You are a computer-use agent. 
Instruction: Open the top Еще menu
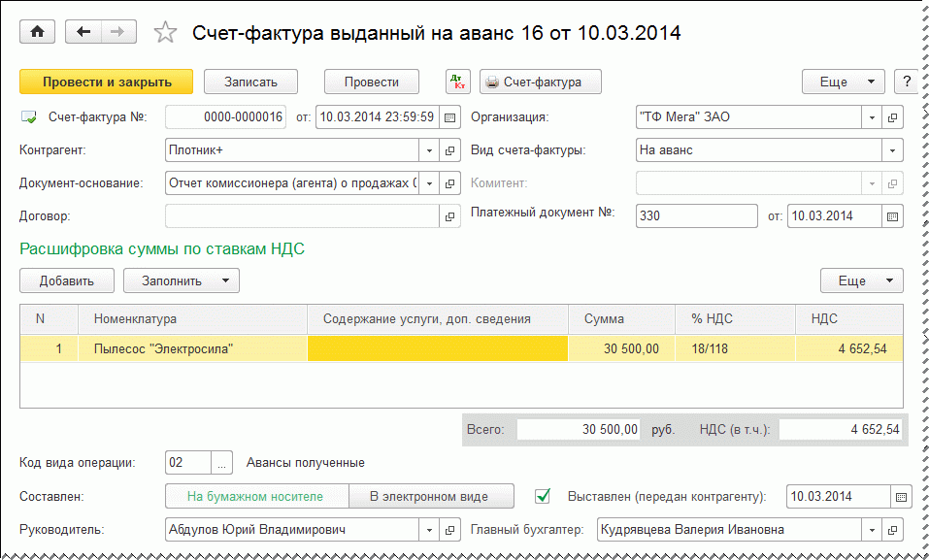pyautogui.click(x=842, y=82)
